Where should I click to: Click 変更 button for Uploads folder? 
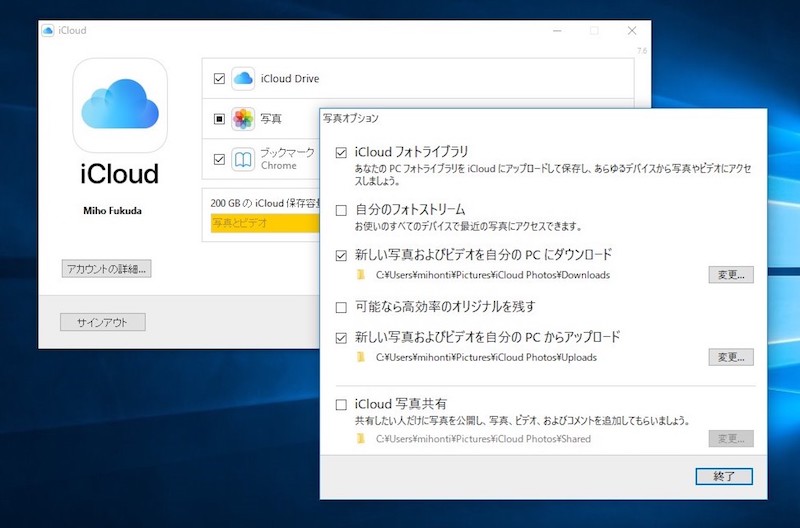[731, 357]
